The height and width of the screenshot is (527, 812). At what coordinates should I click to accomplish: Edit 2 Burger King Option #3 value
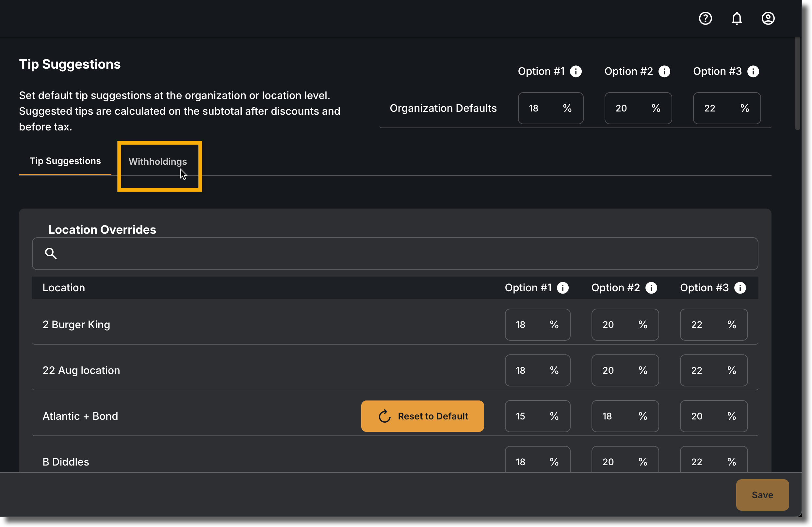(714, 324)
